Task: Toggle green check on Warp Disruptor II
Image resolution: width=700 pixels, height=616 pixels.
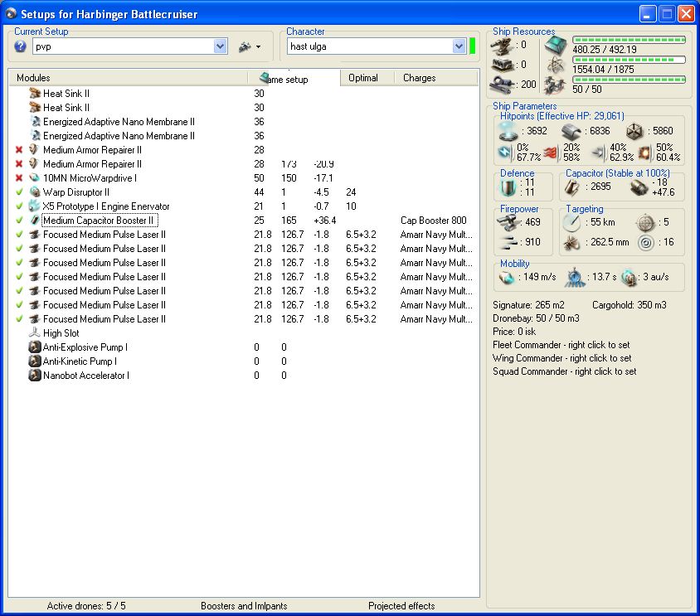Action: click(x=19, y=192)
